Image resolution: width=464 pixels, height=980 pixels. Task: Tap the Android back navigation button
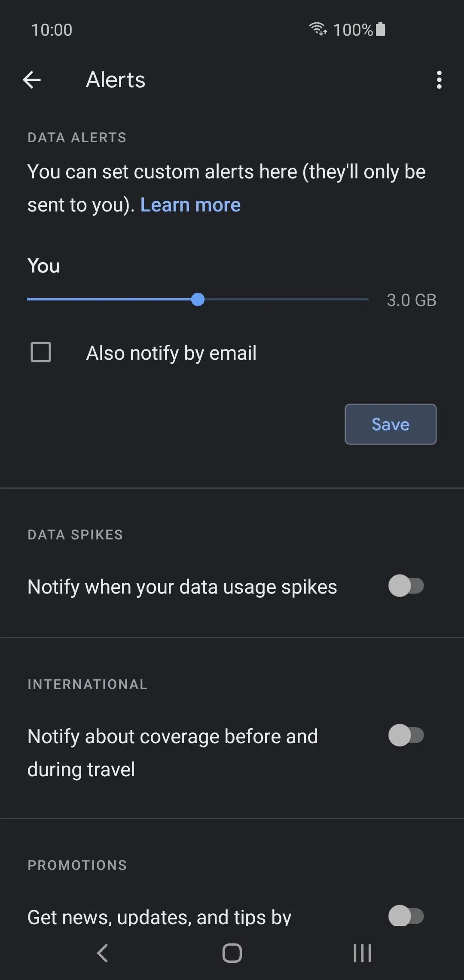[x=102, y=953]
